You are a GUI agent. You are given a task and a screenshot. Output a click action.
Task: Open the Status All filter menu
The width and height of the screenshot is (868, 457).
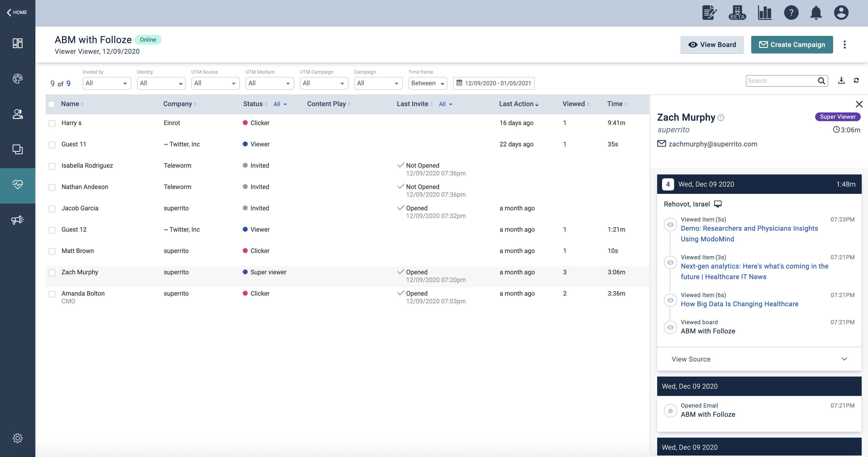tap(280, 104)
